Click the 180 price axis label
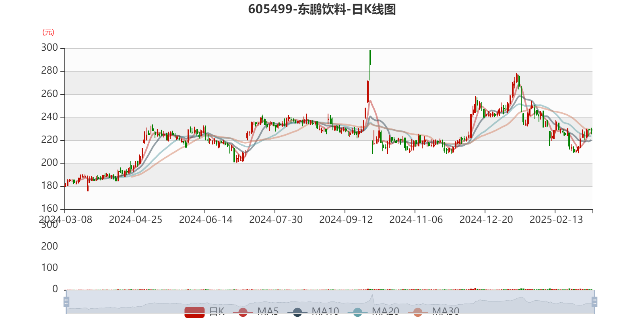The image size is (644, 322). tap(50, 186)
